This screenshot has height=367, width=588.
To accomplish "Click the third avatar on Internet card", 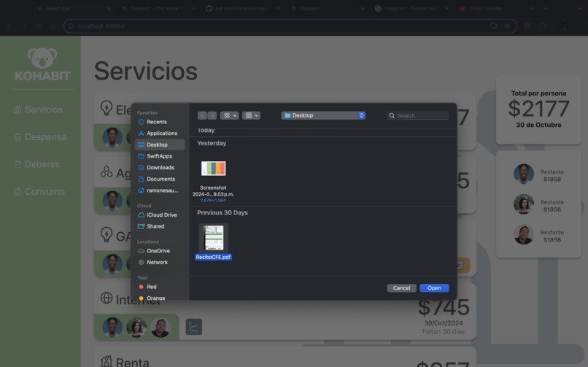I will (160, 327).
